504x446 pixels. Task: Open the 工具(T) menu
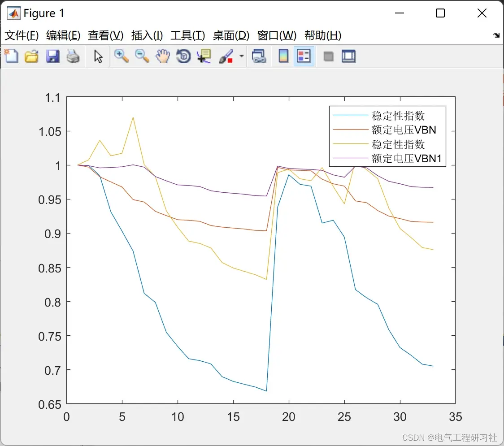[188, 35]
